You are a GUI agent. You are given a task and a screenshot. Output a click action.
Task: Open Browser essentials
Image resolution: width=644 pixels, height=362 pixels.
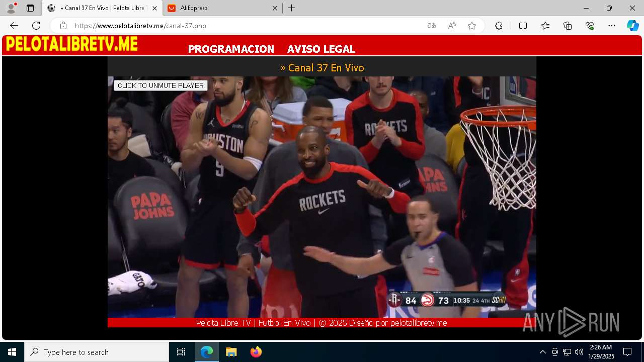pos(590,26)
